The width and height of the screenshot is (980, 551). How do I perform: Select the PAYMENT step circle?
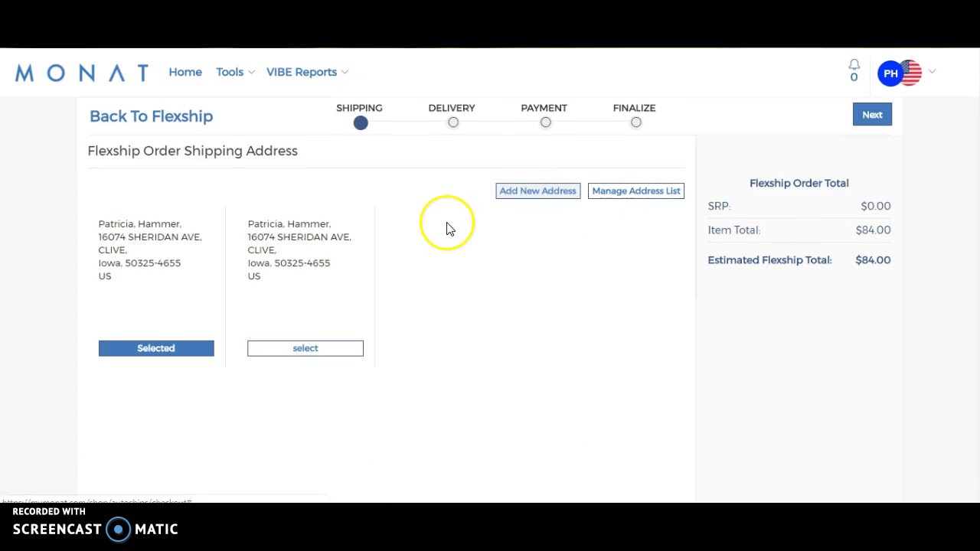(x=546, y=122)
